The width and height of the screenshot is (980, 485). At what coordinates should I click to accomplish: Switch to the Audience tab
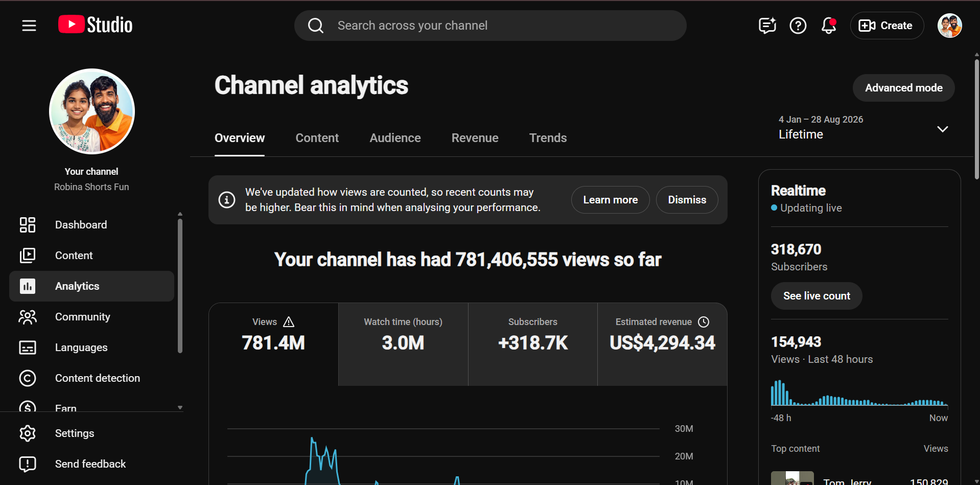[x=395, y=138]
